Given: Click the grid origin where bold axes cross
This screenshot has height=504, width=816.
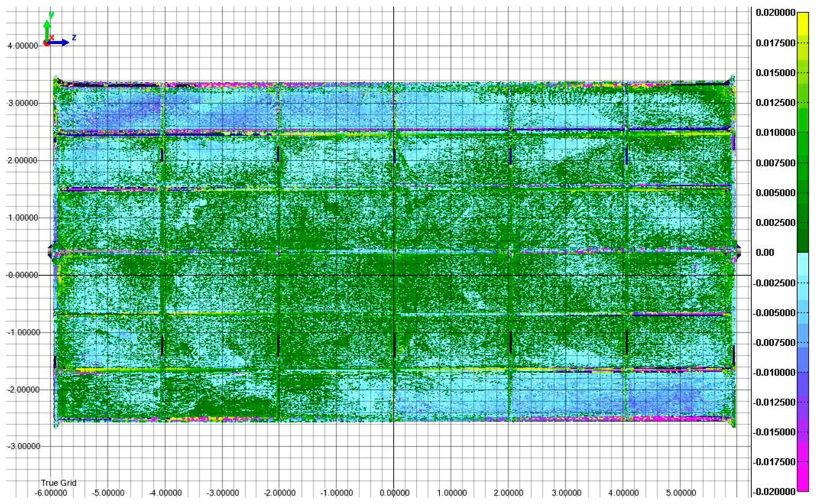Looking at the screenshot, I should click(x=394, y=275).
